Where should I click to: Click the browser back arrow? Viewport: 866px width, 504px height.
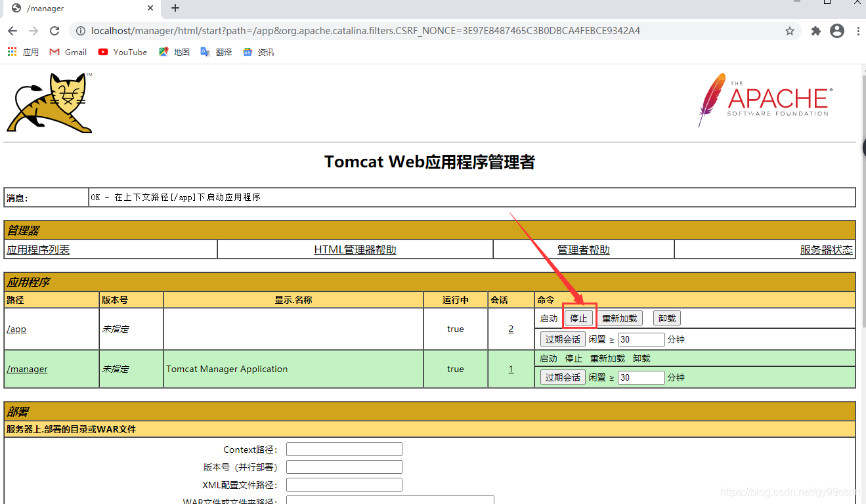point(12,31)
